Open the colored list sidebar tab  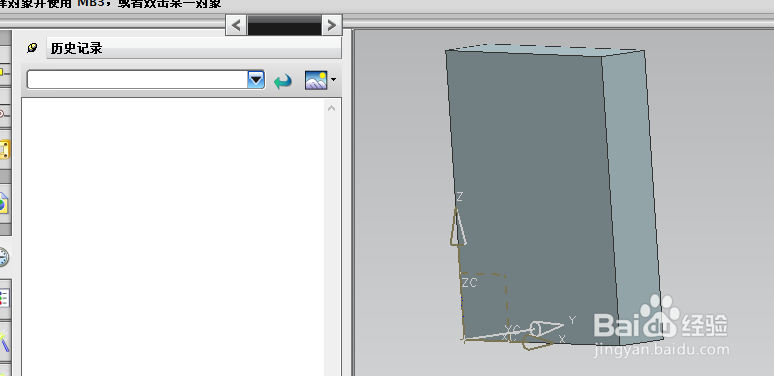click(4, 298)
